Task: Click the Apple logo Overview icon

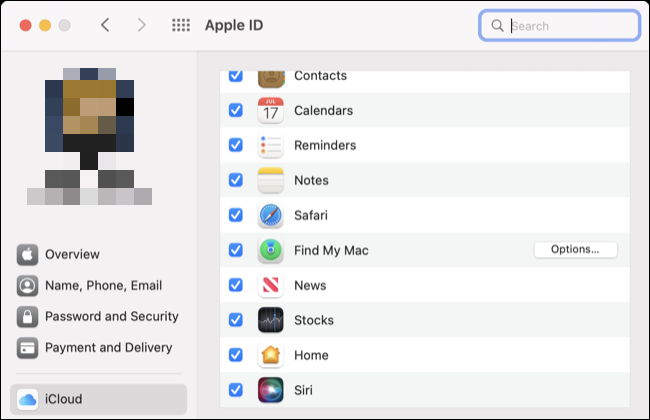Action: click(x=27, y=254)
